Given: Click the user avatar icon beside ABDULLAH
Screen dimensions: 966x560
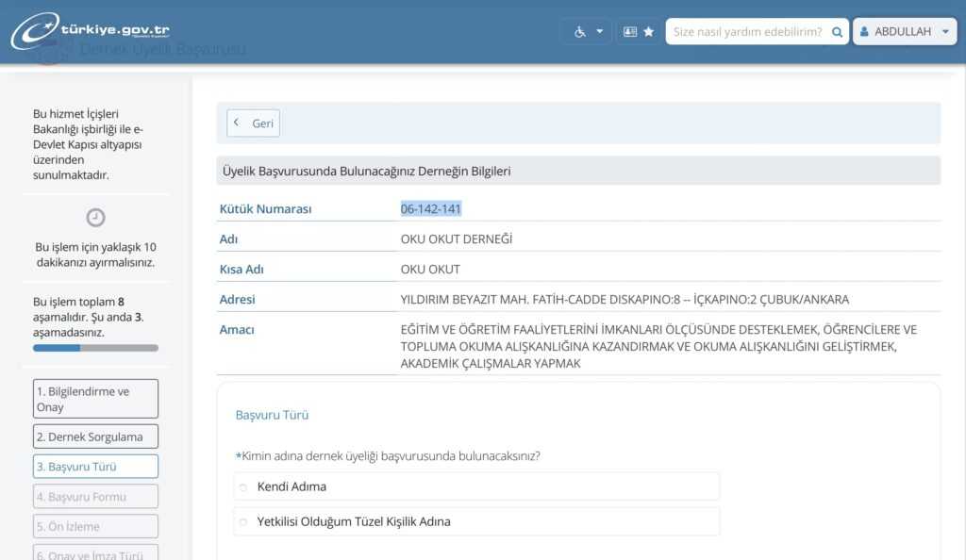Looking at the screenshot, I should (864, 31).
